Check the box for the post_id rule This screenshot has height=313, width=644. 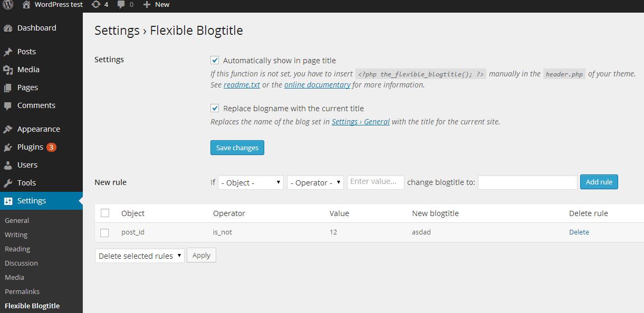click(104, 232)
